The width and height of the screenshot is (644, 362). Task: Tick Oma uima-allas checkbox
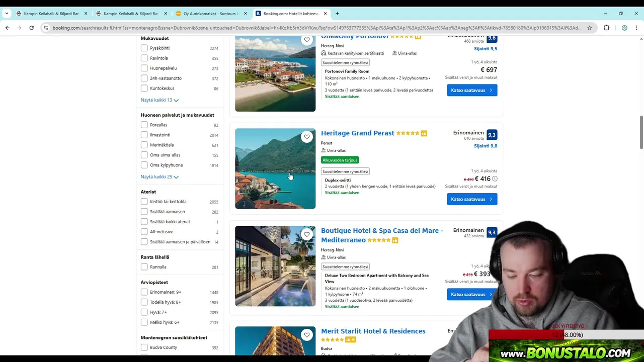pyautogui.click(x=144, y=155)
